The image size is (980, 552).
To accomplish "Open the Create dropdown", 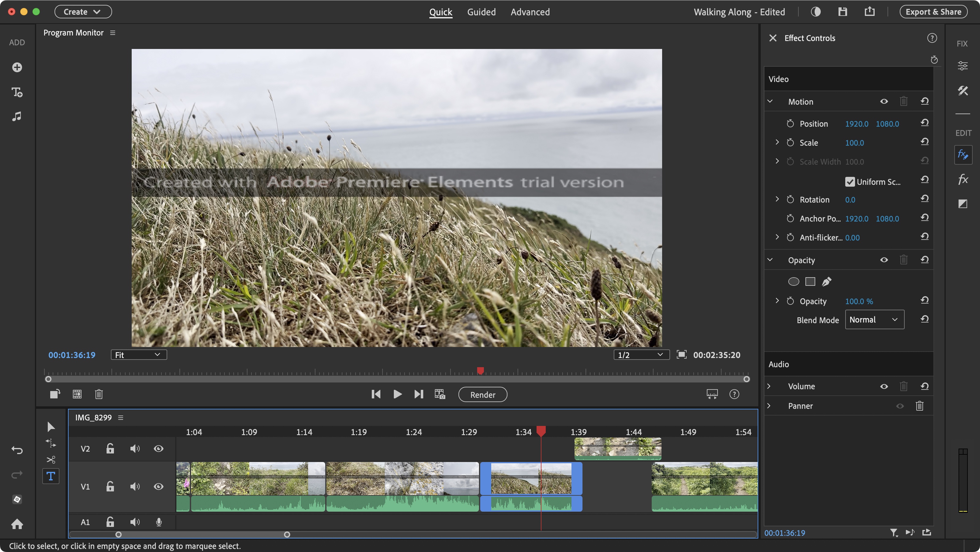I will [x=83, y=12].
